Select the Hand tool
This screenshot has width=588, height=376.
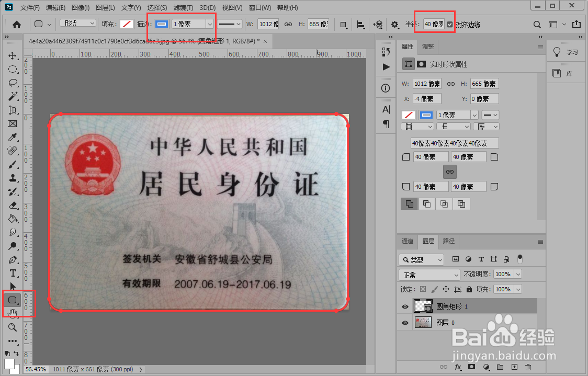pos(13,313)
